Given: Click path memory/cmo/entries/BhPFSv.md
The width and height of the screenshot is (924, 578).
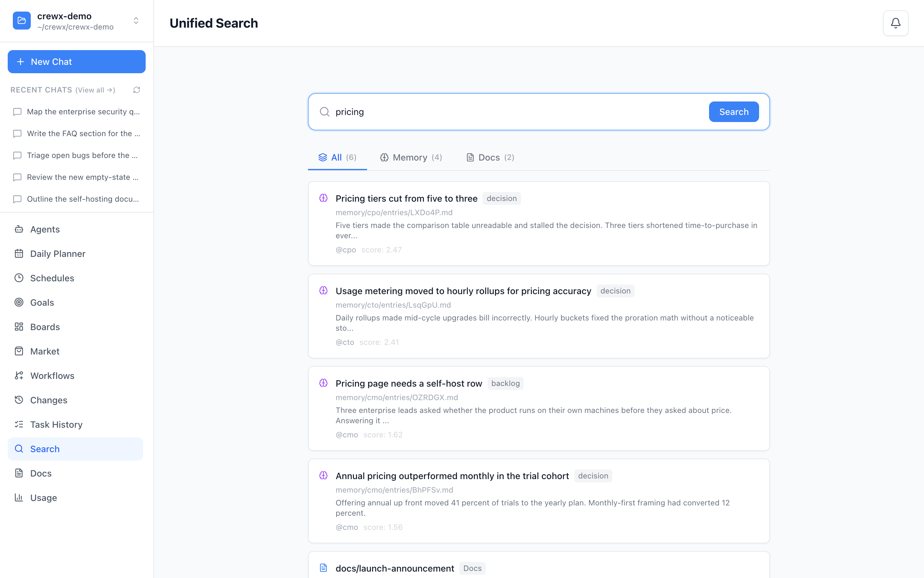Looking at the screenshot, I should click(x=394, y=490).
